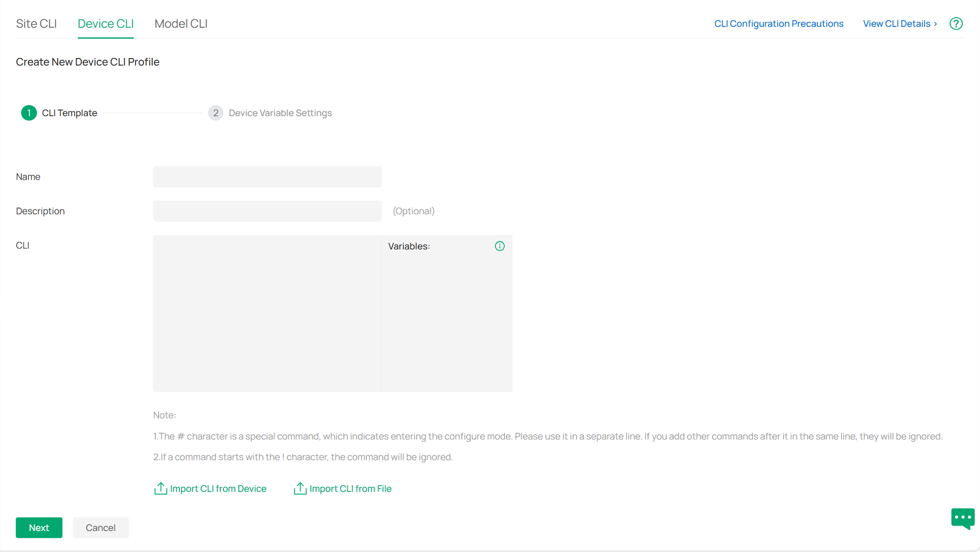This screenshot has height=553, width=980.
Task: Open the Variables info tooltip icon
Action: [x=500, y=245]
